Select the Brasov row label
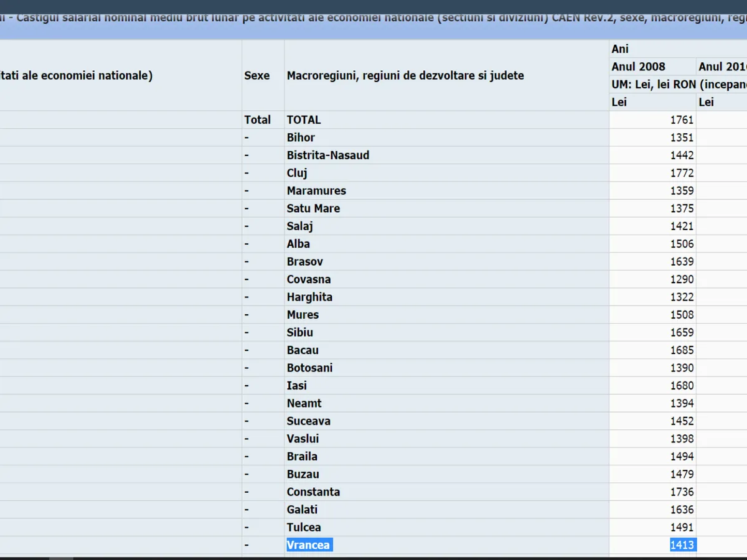747x560 pixels. click(x=305, y=261)
